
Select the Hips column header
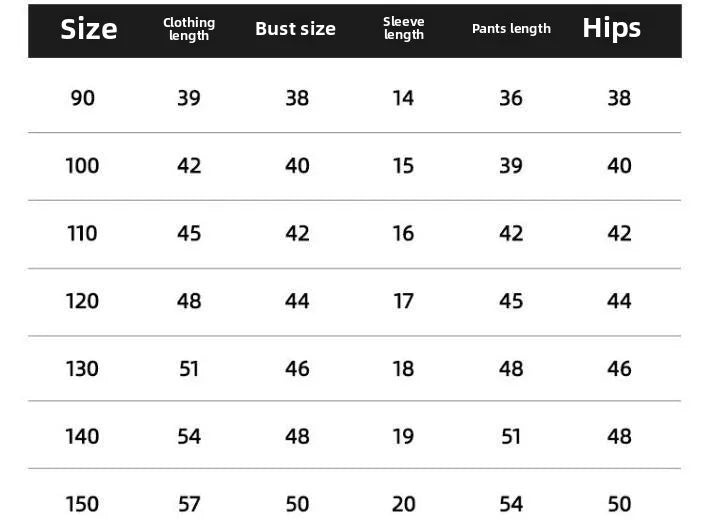pos(611,29)
